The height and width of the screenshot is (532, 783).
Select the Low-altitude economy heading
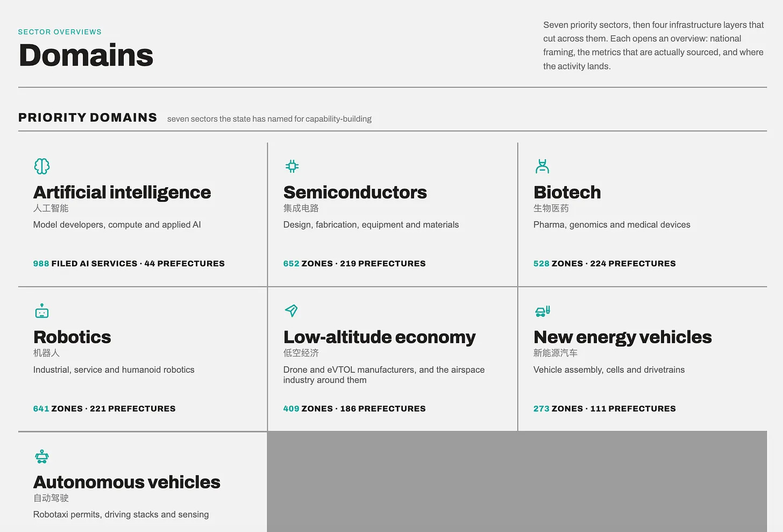(x=379, y=337)
